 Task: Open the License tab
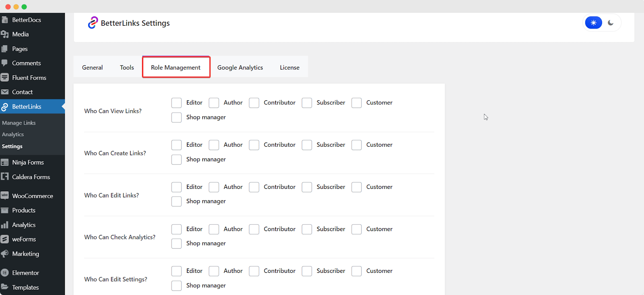pyautogui.click(x=290, y=67)
